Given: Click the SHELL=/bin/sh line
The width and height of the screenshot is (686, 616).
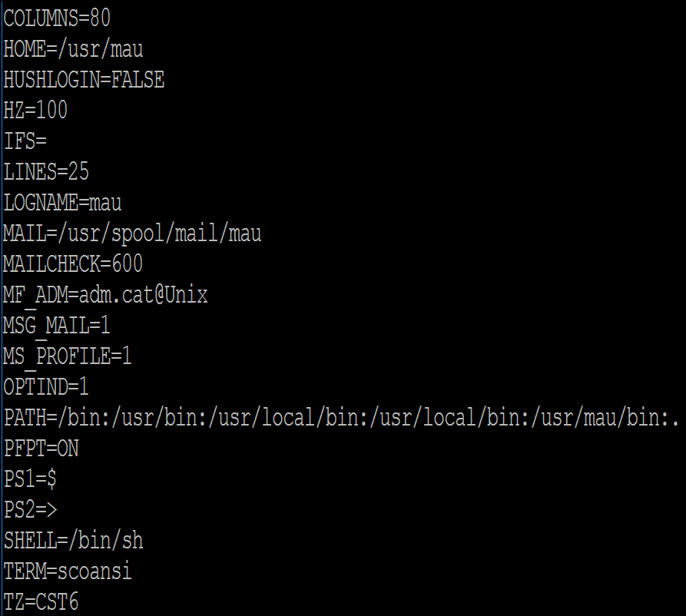Looking at the screenshot, I should 73,541.
